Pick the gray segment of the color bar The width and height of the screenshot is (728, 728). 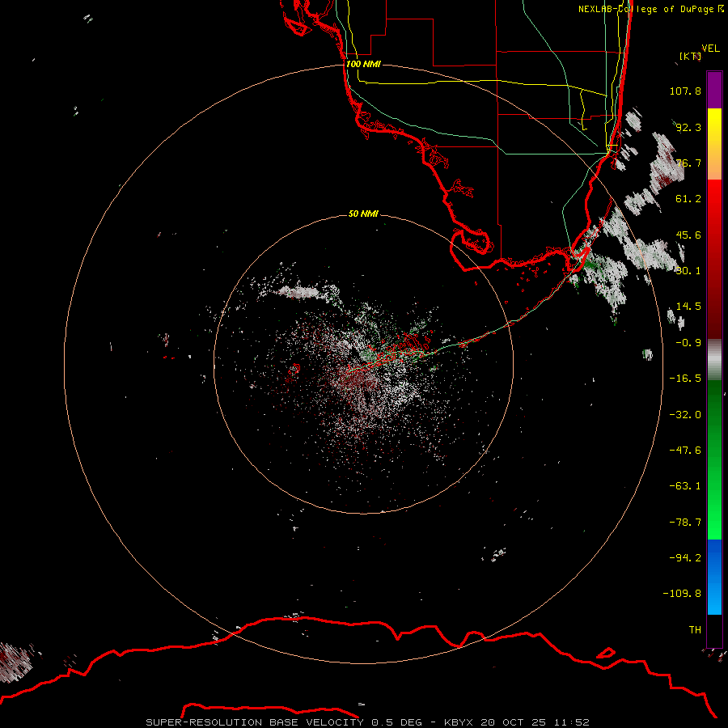point(714,360)
